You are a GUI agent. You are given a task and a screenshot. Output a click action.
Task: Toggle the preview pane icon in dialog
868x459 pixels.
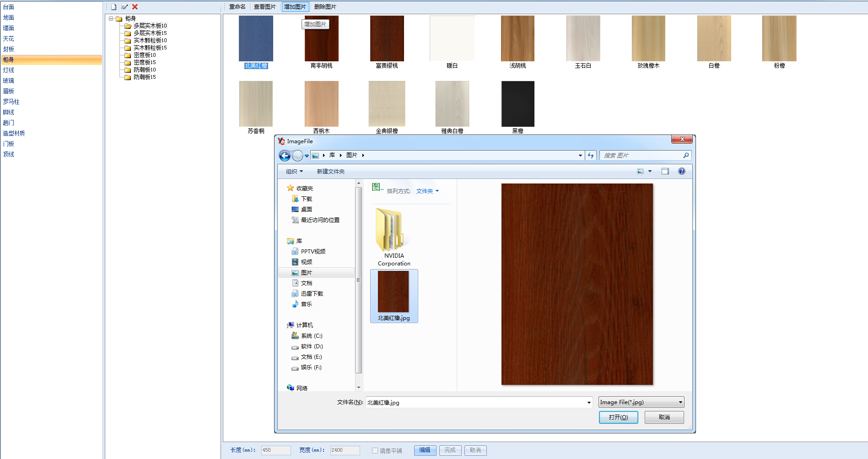point(665,171)
